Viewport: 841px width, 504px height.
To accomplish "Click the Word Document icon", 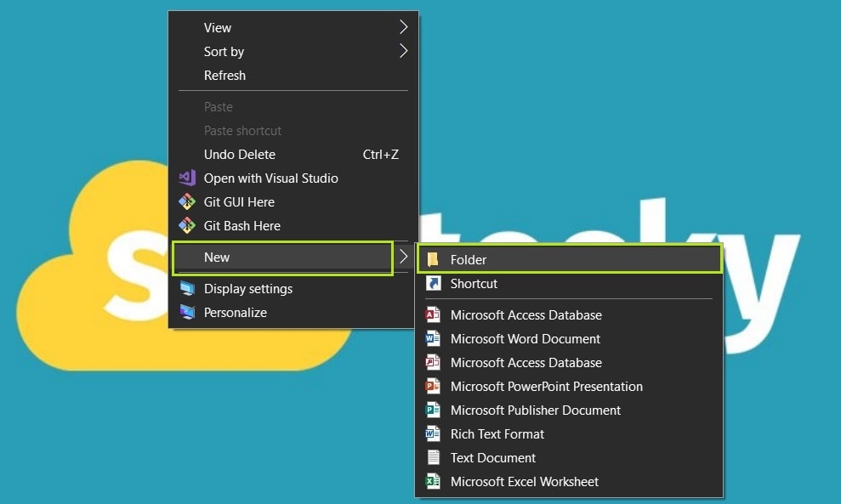I will tap(433, 338).
